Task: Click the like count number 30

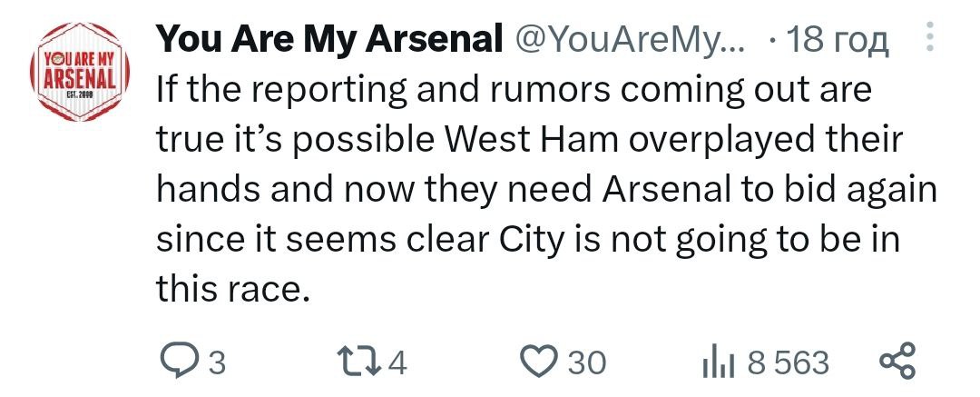Action: pyautogui.click(x=585, y=363)
